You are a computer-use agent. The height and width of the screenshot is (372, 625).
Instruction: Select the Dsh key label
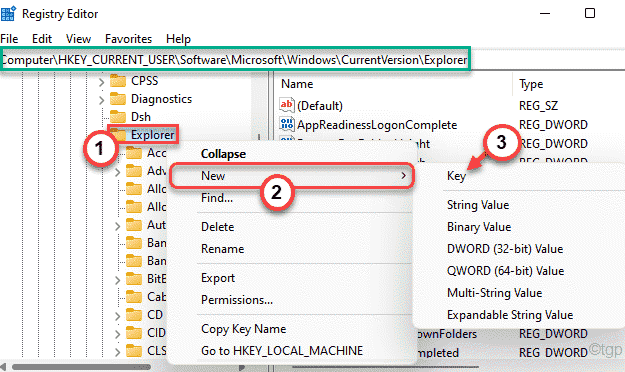(141, 117)
